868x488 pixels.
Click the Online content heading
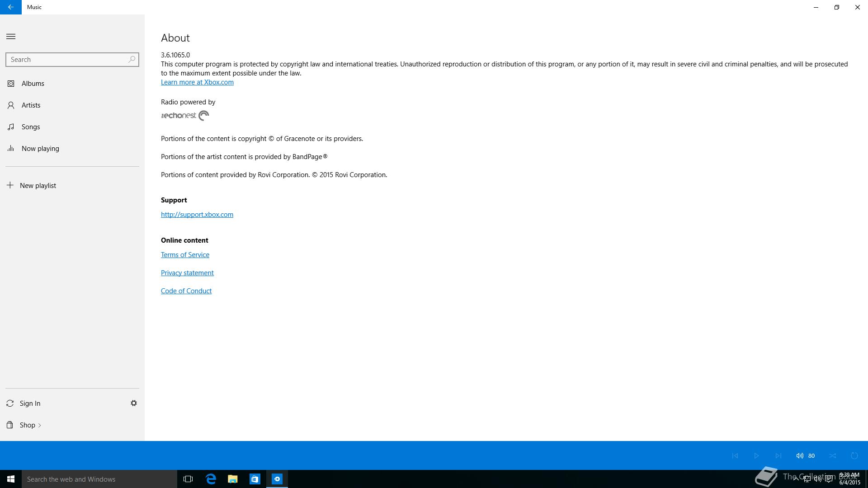184,240
